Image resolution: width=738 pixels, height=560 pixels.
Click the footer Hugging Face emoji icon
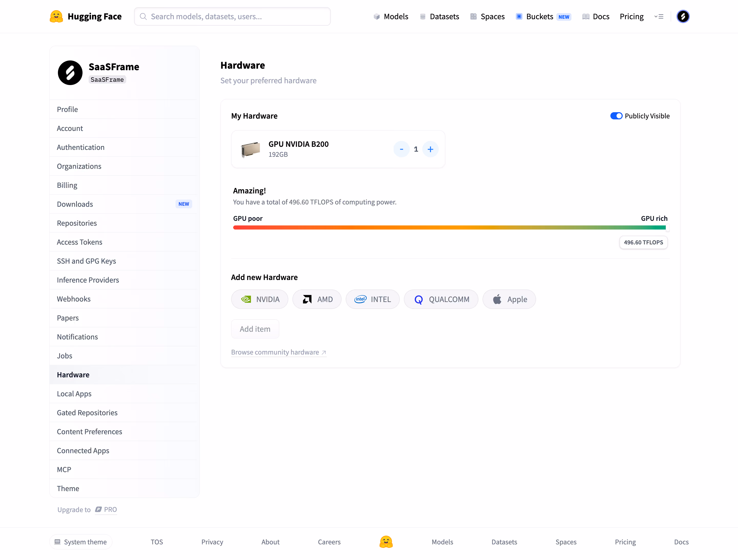(386, 542)
